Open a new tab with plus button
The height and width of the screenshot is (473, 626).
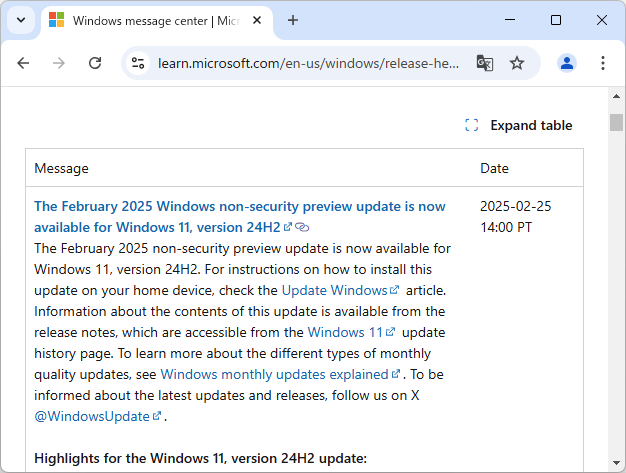293,20
